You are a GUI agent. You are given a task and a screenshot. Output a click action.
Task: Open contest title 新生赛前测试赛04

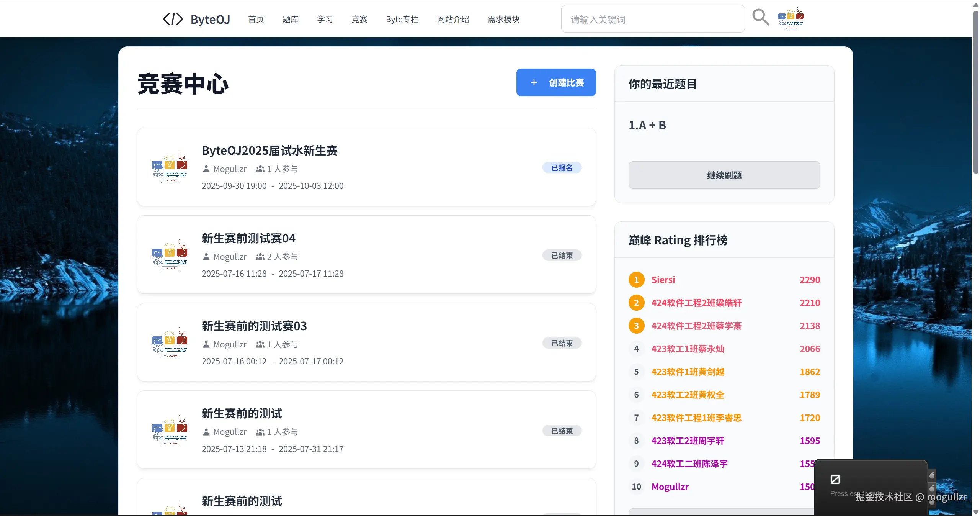click(248, 238)
